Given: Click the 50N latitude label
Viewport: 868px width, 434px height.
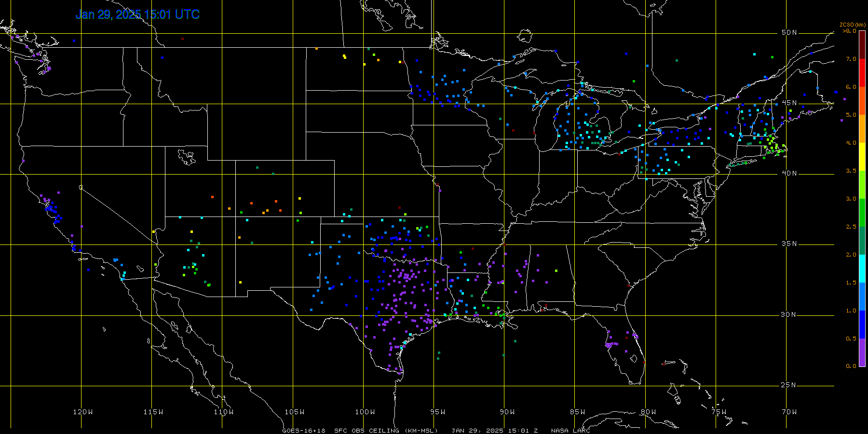Looking at the screenshot, I should [x=789, y=33].
